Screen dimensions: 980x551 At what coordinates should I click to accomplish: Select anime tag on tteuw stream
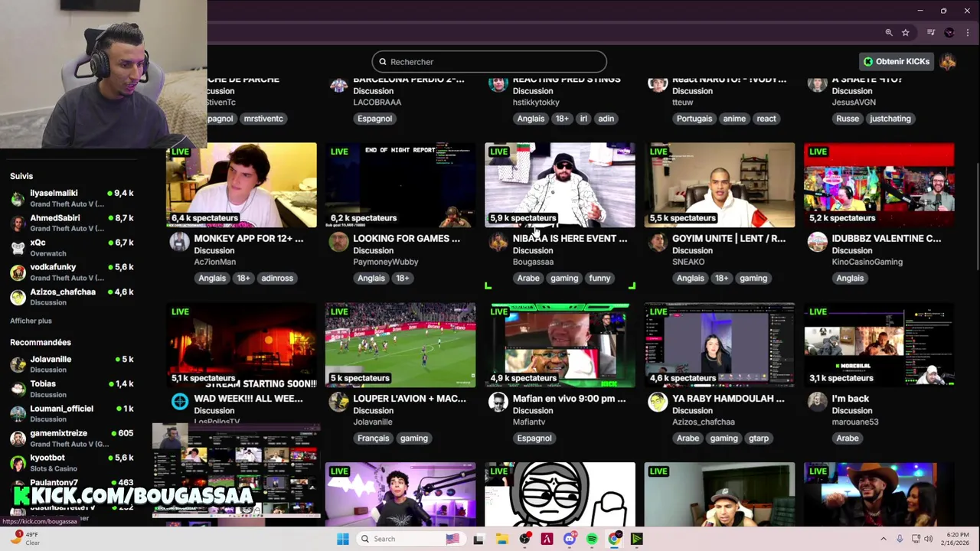pyautogui.click(x=734, y=119)
